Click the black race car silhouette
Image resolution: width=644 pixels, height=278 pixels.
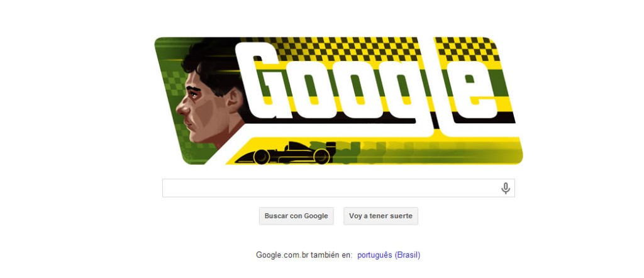tap(286, 153)
